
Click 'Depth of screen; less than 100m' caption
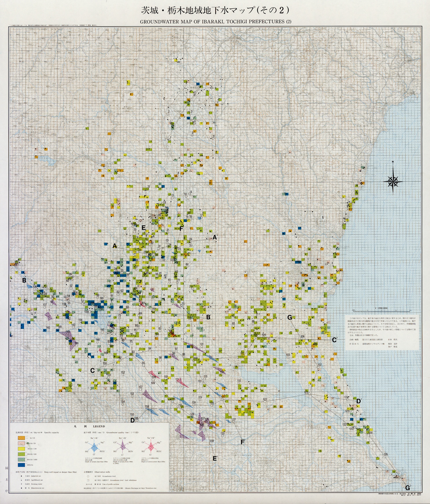coord(96,462)
